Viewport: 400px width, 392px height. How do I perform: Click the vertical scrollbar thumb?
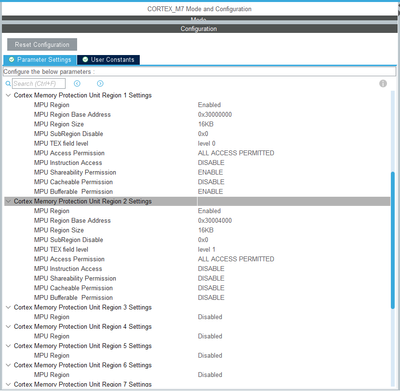[x=393, y=240]
